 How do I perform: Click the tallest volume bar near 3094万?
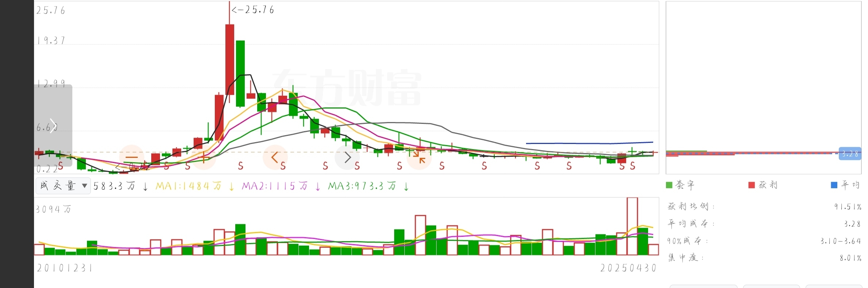pos(632,226)
